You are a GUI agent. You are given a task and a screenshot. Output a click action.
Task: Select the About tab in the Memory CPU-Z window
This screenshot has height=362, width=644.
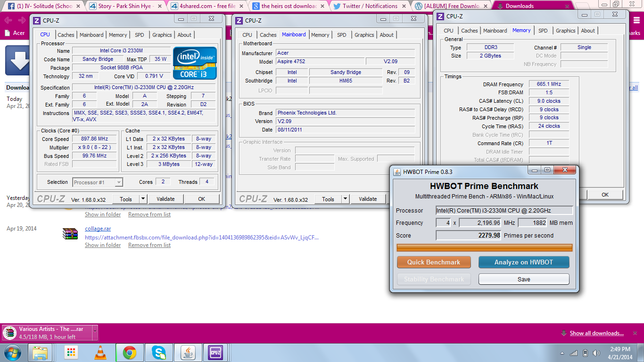tap(588, 31)
